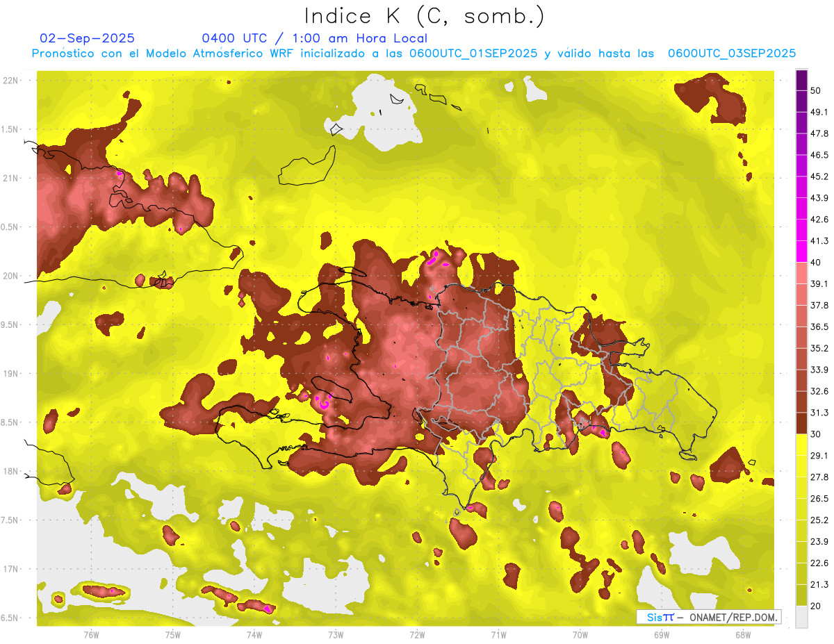The width and height of the screenshot is (834, 644).
Task: Click the '76W' longitude label
Action: 91,635
